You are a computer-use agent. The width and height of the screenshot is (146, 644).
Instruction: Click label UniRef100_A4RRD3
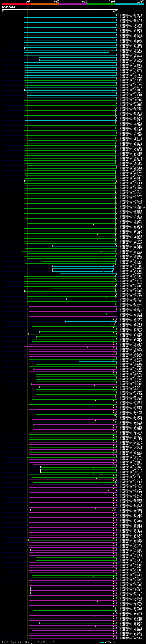point(131,286)
